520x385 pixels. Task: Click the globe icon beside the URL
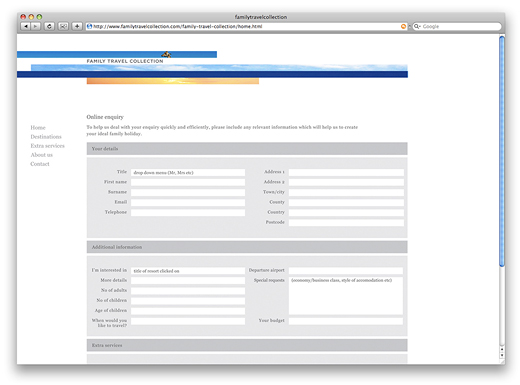tap(89, 26)
